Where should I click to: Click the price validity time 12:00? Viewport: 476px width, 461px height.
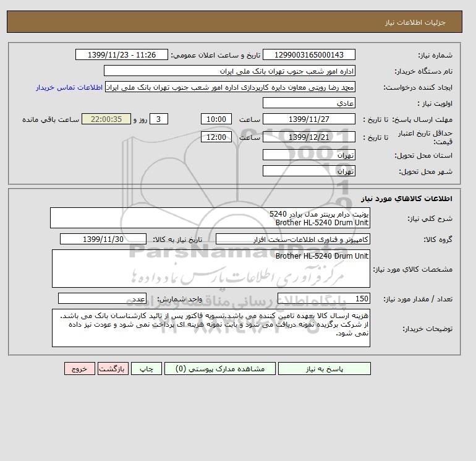coord(216,137)
